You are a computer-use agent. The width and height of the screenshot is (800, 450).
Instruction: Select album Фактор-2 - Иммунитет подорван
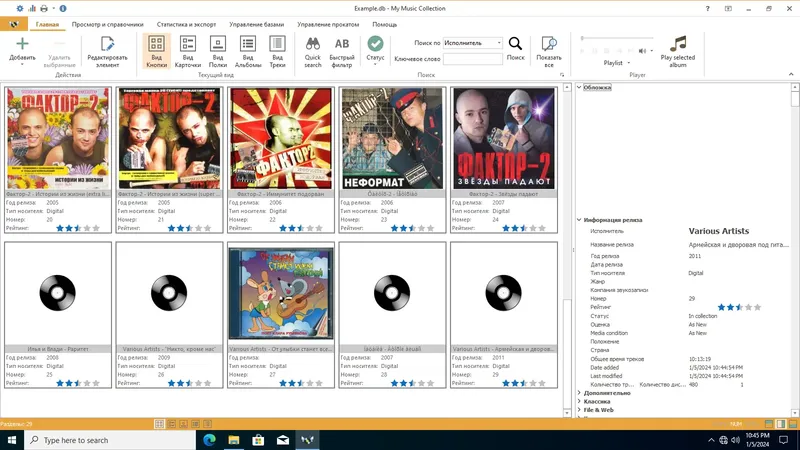tap(281, 160)
